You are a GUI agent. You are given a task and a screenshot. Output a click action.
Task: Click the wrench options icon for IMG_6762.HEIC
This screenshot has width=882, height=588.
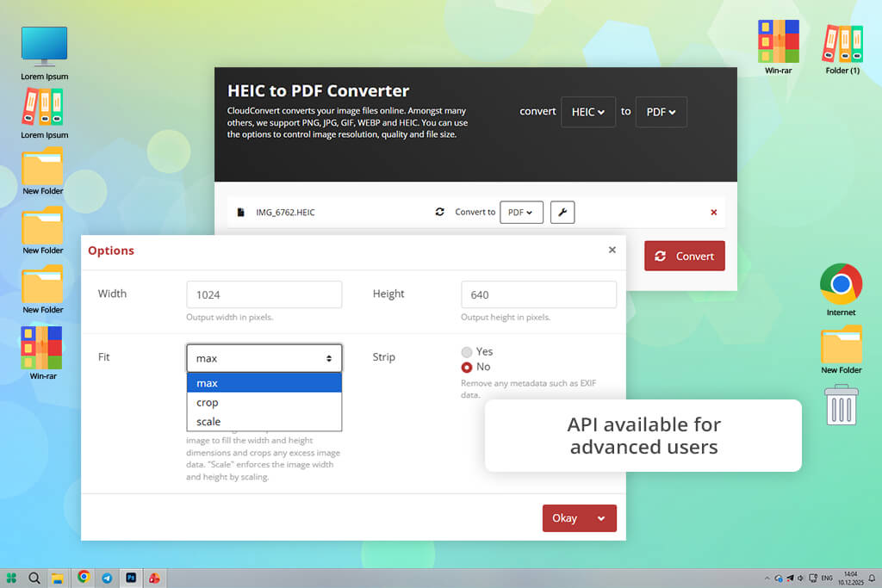click(x=562, y=212)
